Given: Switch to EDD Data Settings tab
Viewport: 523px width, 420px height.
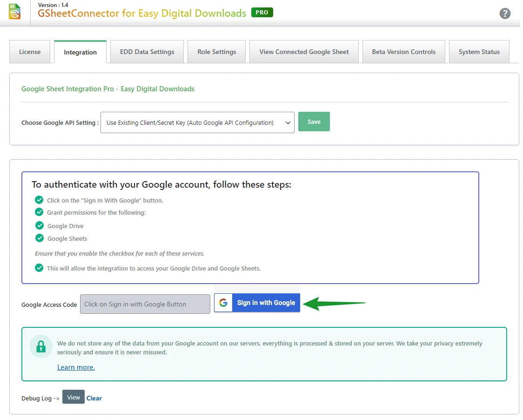Looking at the screenshot, I should [147, 52].
